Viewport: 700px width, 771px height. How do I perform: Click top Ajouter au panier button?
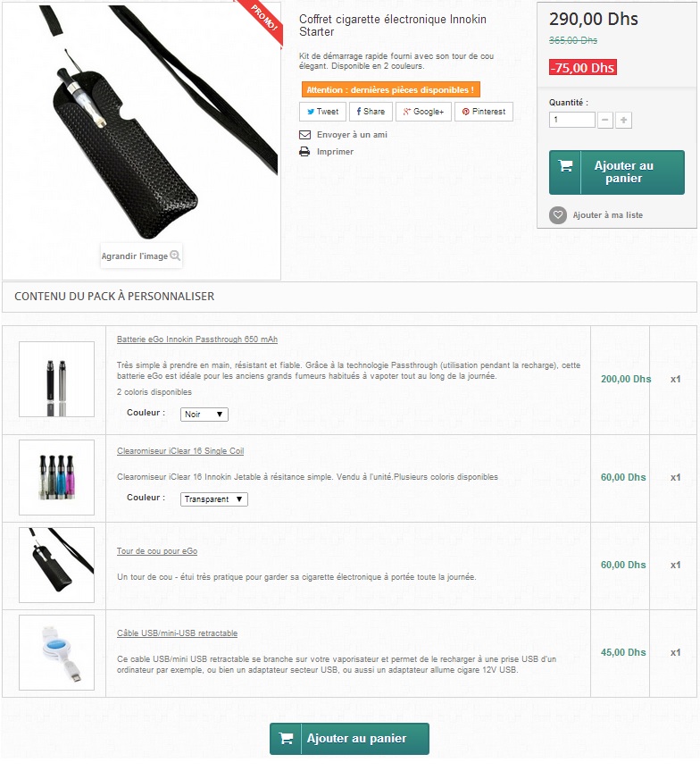pos(616,172)
